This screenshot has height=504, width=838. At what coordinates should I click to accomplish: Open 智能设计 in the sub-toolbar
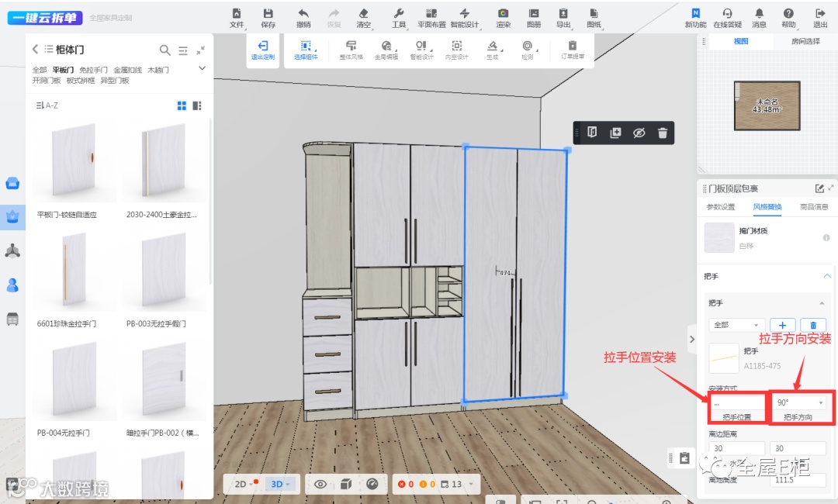tap(421, 50)
